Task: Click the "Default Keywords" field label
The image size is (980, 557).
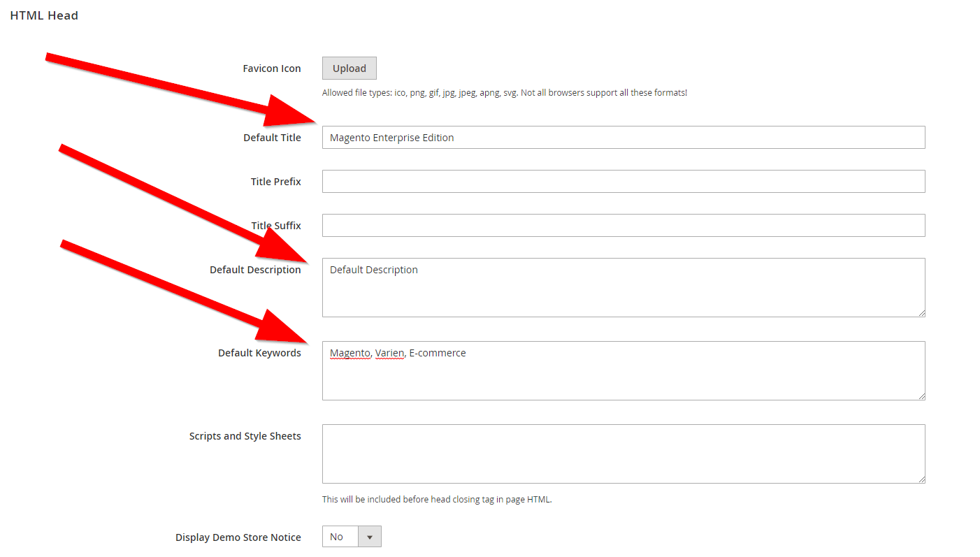Action: coord(259,352)
